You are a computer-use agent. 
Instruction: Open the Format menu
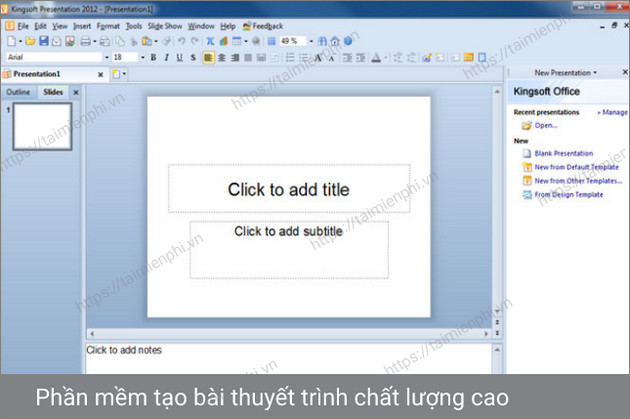pyautogui.click(x=108, y=26)
